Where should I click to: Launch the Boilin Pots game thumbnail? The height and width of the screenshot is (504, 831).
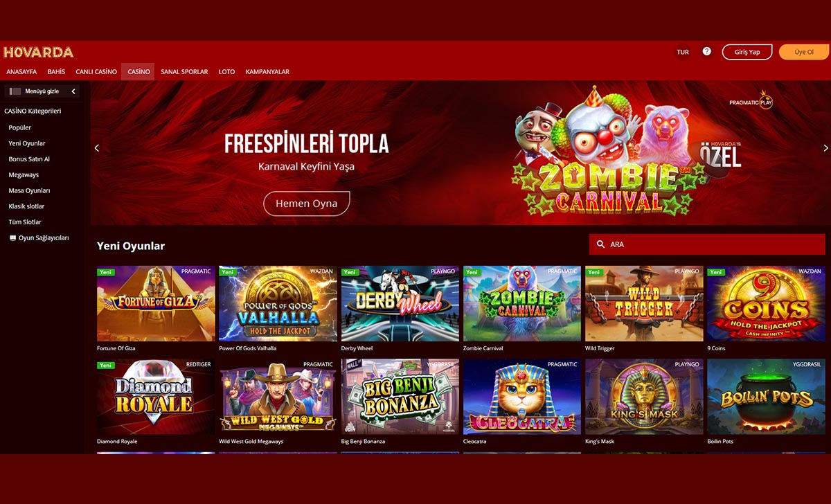point(766,397)
